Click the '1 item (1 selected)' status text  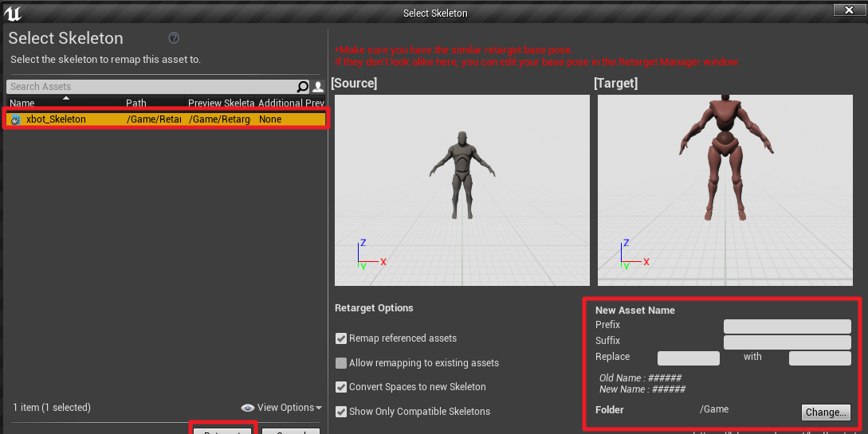(52, 408)
